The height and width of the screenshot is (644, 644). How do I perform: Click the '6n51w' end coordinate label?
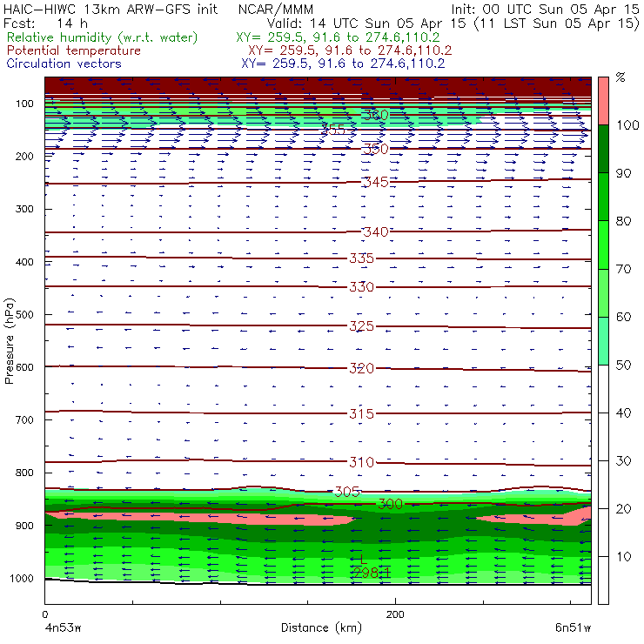pos(573,628)
